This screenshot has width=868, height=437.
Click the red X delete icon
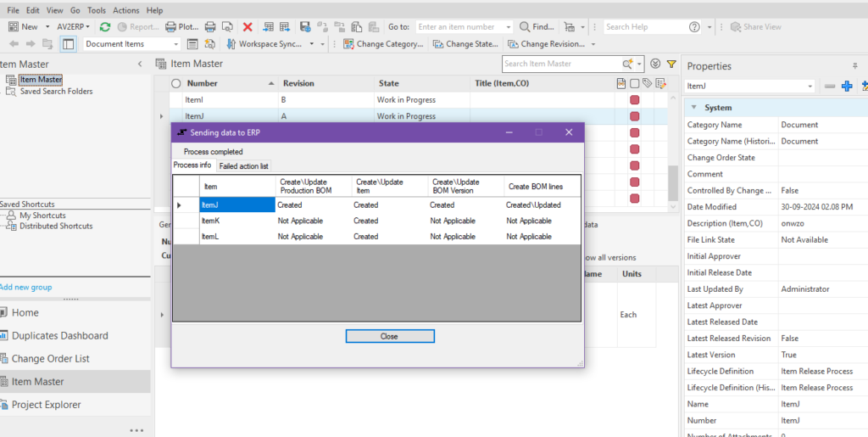point(248,27)
